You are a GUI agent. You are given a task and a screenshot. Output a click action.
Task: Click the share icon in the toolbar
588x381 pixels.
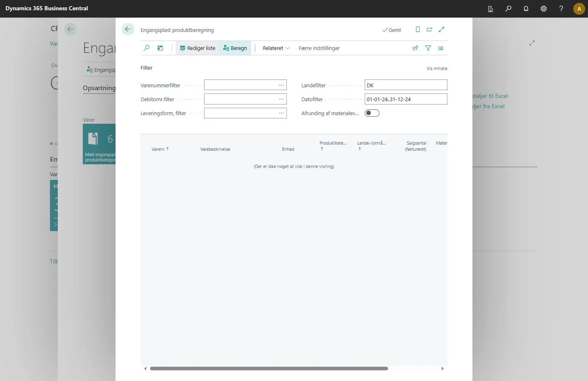point(415,48)
